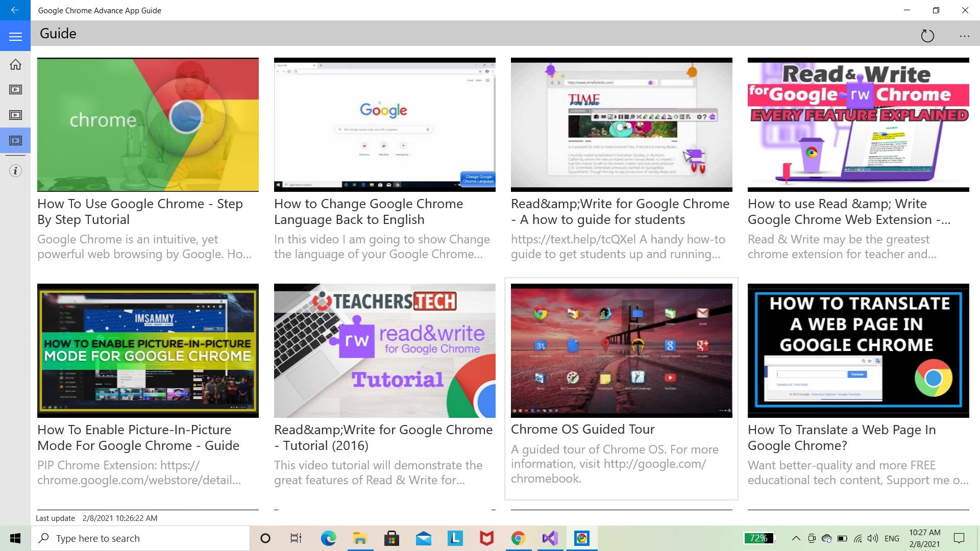The image size is (980, 551).
Task: Open Windows notification center
Action: click(959, 538)
